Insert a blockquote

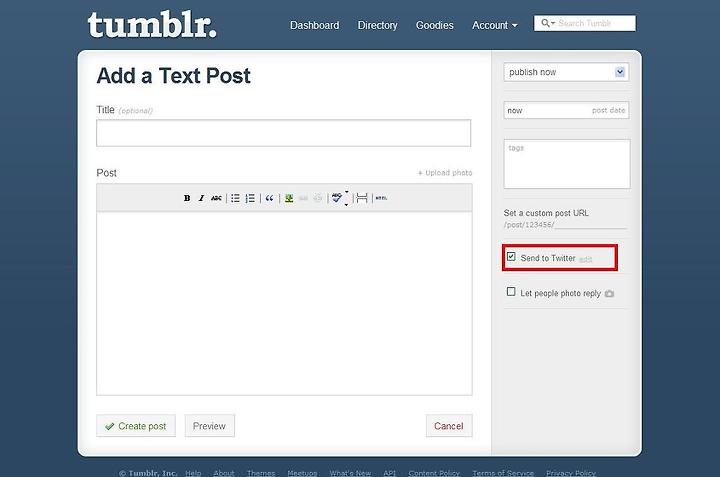[x=270, y=198]
